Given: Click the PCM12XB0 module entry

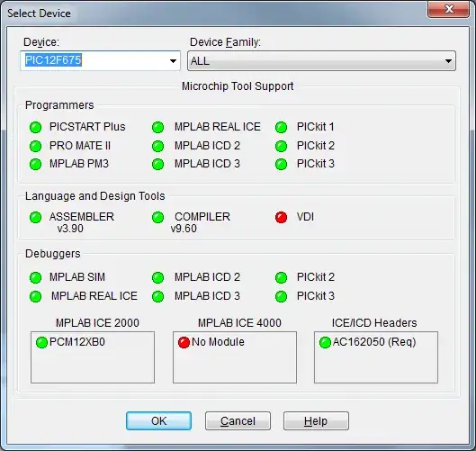Looking at the screenshot, I should tap(77, 342).
